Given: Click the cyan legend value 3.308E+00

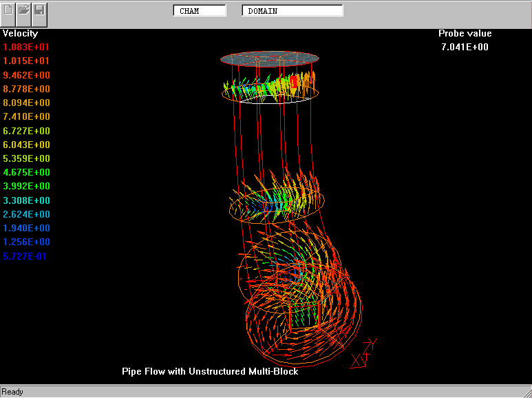Looking at the screenshot, I should tap(26, 200).
